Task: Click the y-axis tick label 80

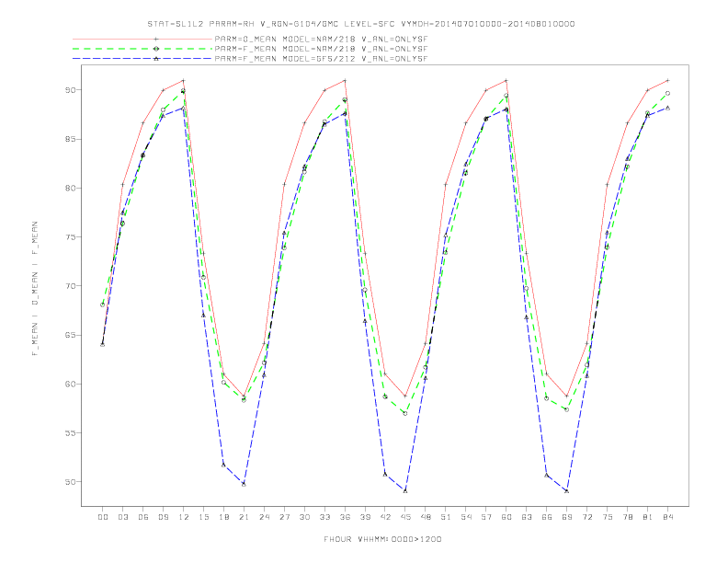Action: (70, 188)
